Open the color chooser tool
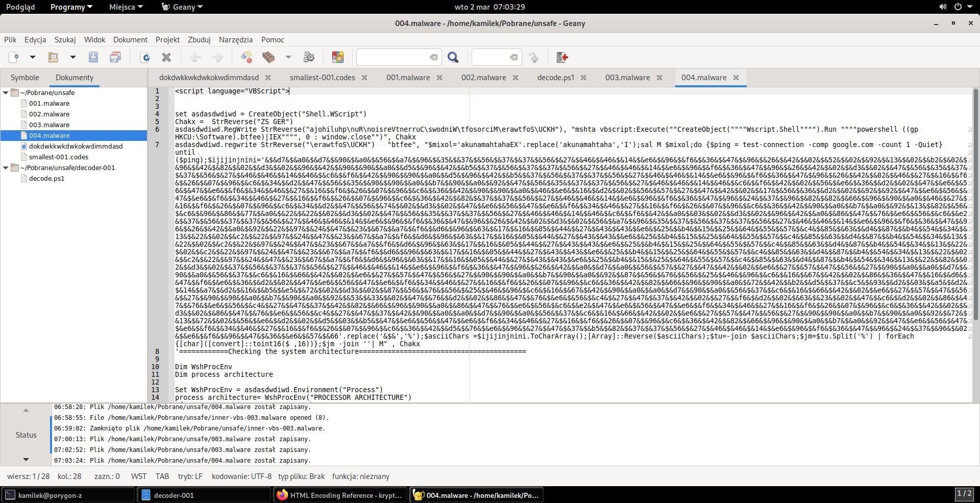The width and height of the screenshot is (980, 503). tap(338, 57)
